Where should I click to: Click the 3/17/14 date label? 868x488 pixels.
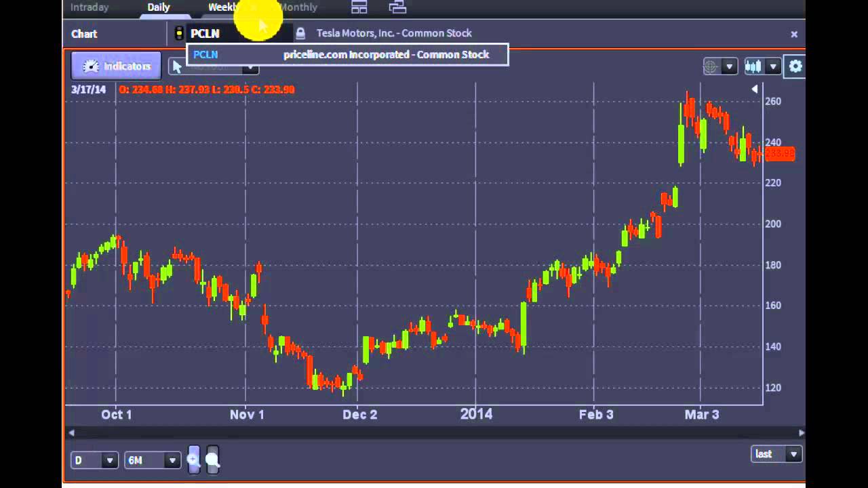(89, 89)
